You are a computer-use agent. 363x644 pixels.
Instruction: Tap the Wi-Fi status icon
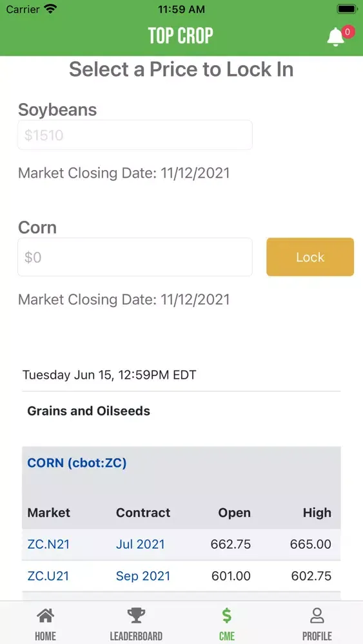[x=50, y=9]
